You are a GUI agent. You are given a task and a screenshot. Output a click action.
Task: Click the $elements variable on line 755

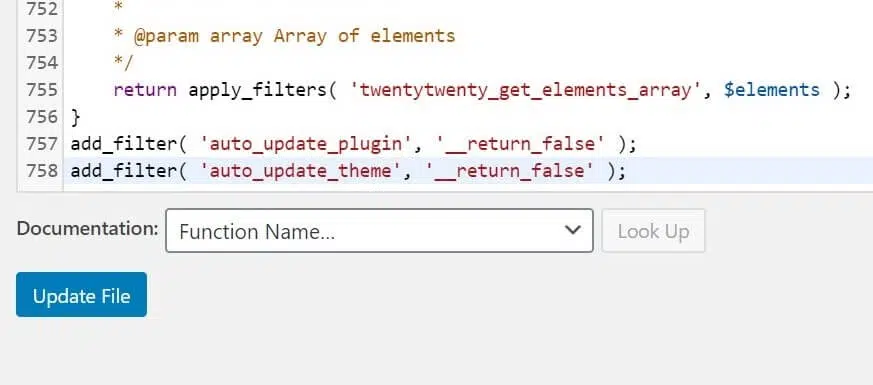(x=772, y=90)
